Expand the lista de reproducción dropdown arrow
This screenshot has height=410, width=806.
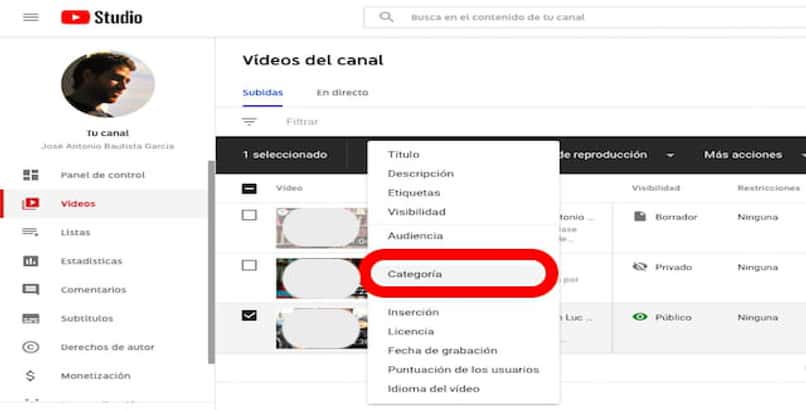(x=669, y=155)
